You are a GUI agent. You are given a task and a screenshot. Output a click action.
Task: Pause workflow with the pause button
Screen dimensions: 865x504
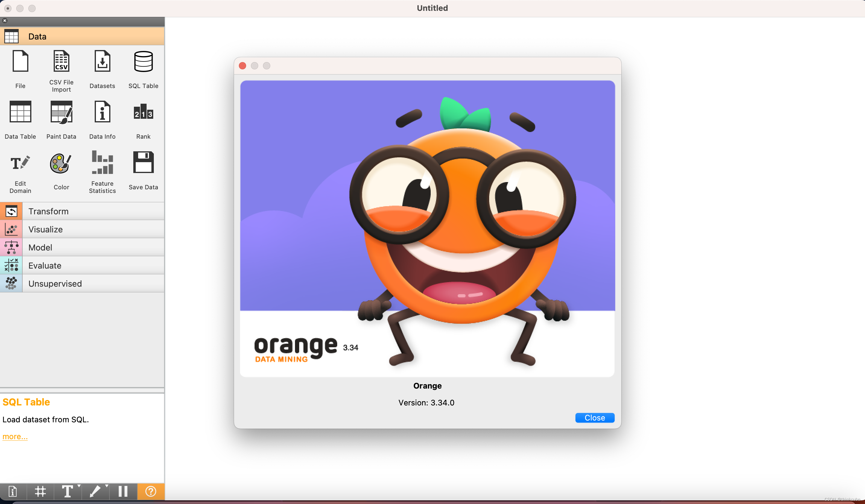coord(123,491)
